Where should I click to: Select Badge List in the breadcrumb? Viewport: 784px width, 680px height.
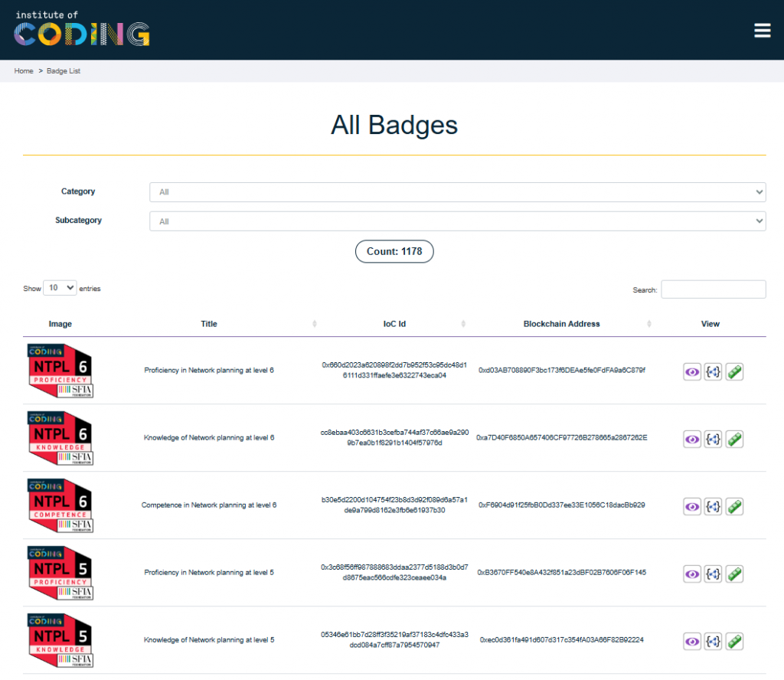click(x=64, y=70)
